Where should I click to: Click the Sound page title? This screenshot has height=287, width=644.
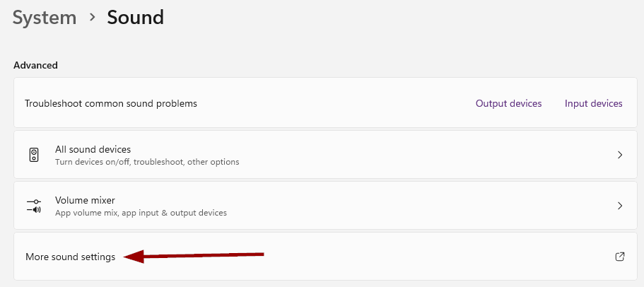[x=136, y=17]
